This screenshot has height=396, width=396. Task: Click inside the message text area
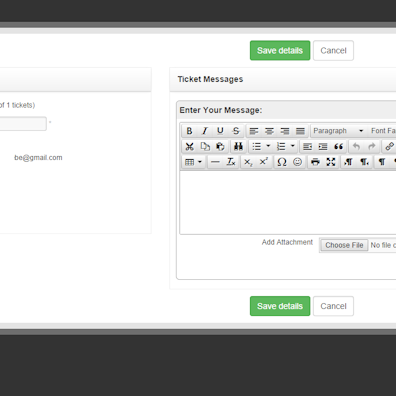pyautogui.click(x=288, y=203)
